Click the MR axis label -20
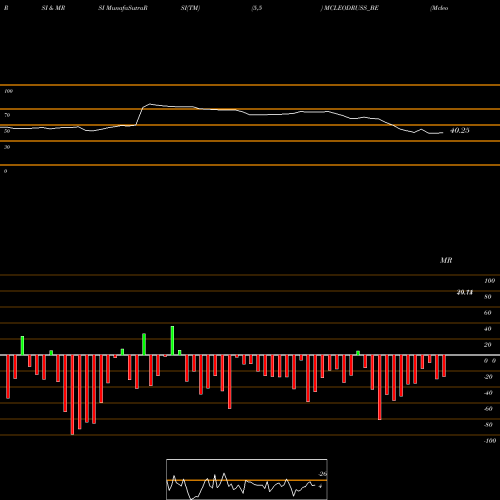 click(488, 377)
